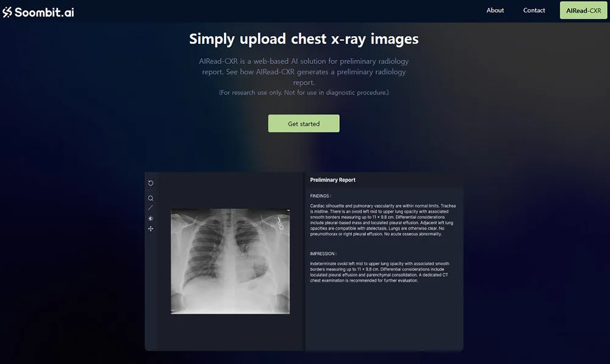610x364 pixels.
Task: Click the Soombit.ai logo
Action: point(38,12)
